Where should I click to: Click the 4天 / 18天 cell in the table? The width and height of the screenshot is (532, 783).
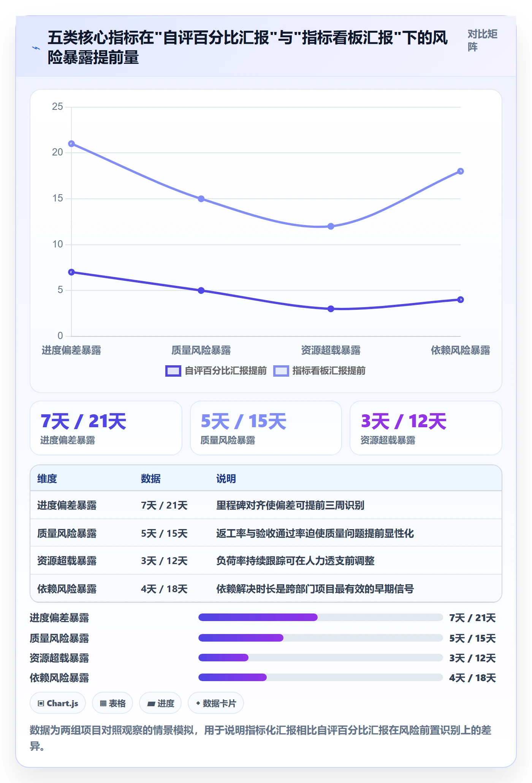click(164, 589)
